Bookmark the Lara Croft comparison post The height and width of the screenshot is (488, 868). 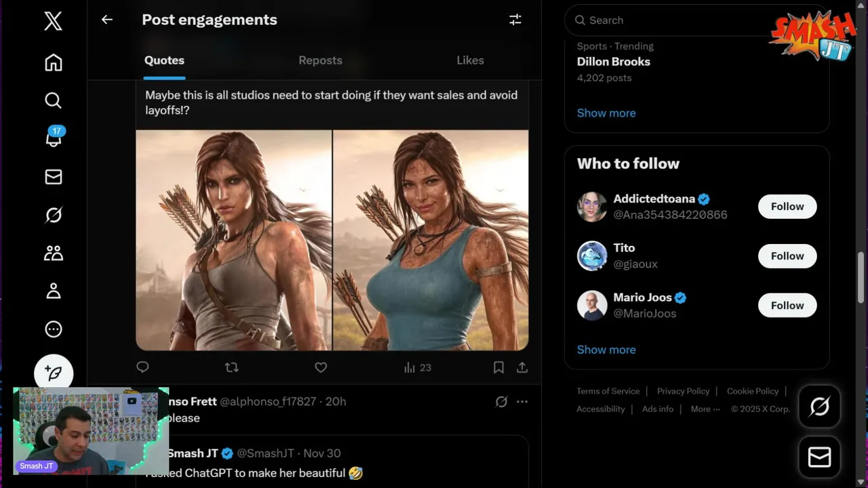point(498,367)
